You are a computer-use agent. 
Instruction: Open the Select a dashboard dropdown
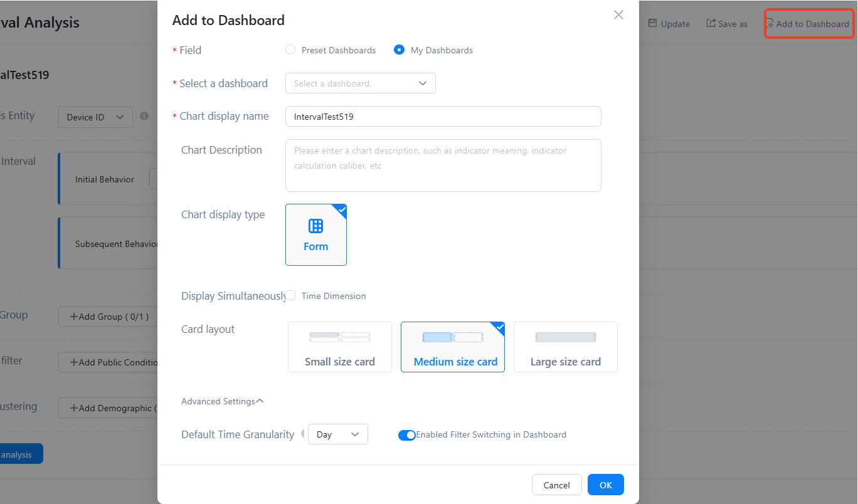360,83
